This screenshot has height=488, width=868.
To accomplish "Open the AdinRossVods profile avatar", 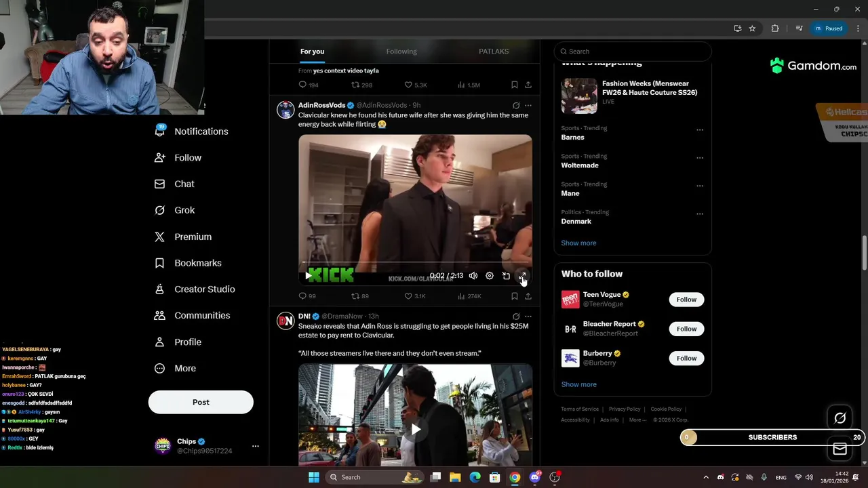I will pos(285,109).
